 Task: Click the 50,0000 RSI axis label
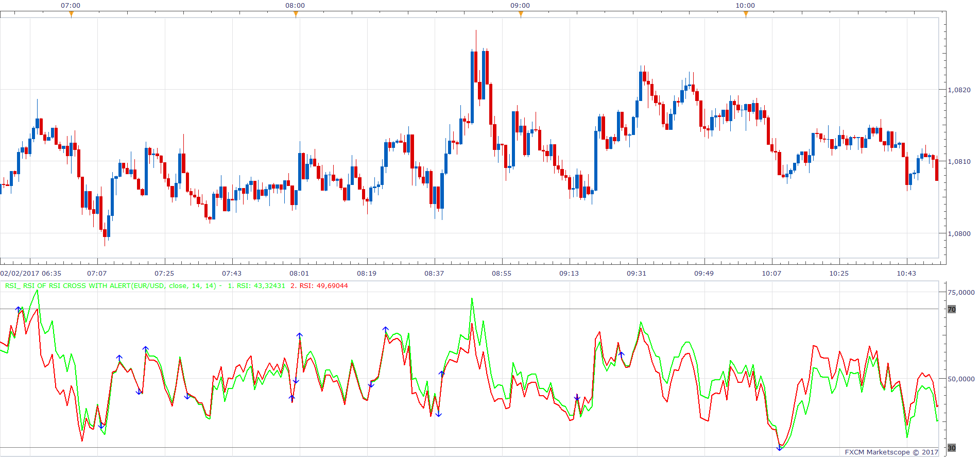(961, 379)
